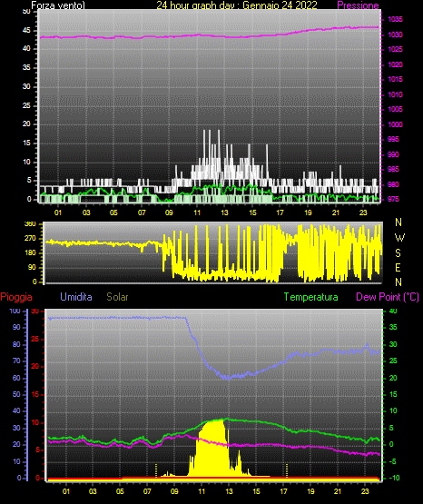Screen dimensions: 423x504
Task: Click hour 17 on the bottom graph axis
Action: (283, 491)
